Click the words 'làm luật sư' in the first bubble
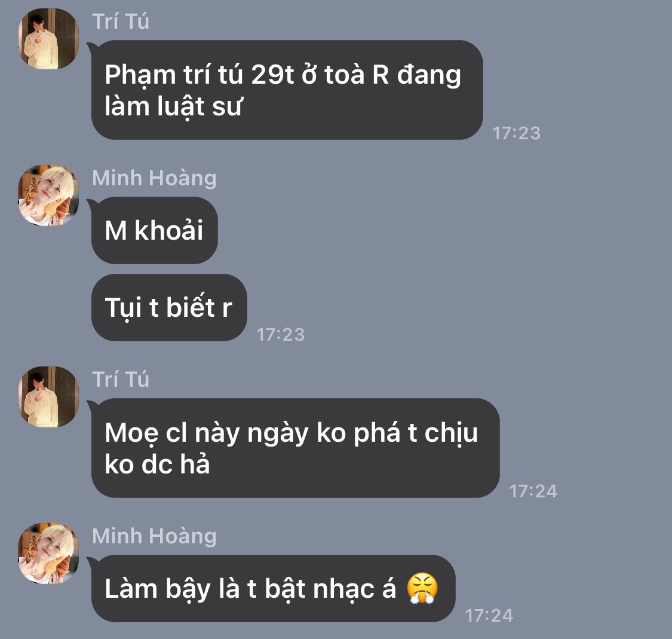The height and width of the screenshot is (639, 672). 174,106
